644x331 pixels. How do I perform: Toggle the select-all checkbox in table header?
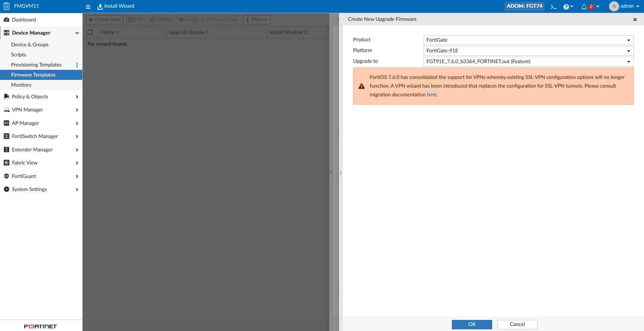tap(90, 32)
